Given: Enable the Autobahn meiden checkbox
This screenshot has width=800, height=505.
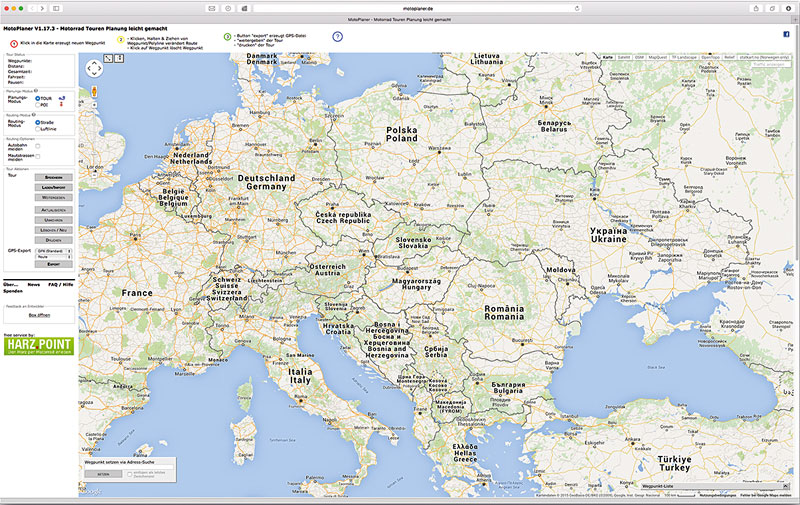Looking at the screenshot, I should 38,146.
